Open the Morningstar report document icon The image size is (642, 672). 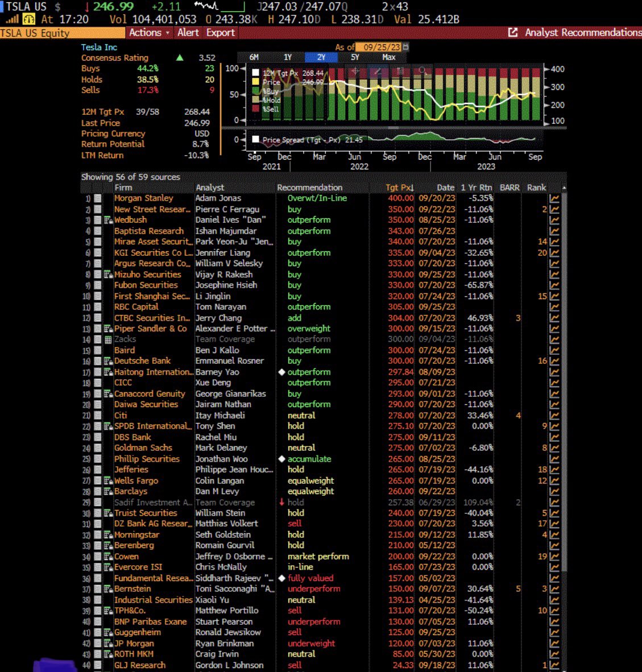point(109,535)
